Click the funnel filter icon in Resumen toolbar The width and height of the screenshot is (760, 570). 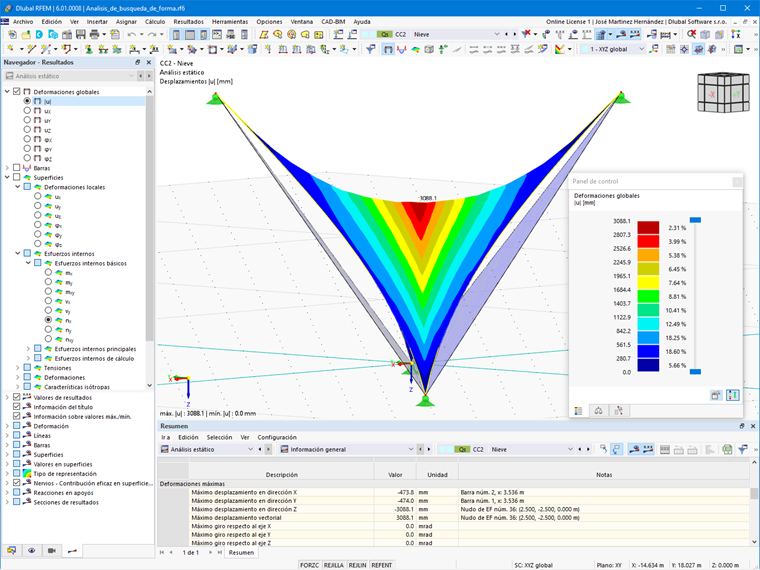743,449
